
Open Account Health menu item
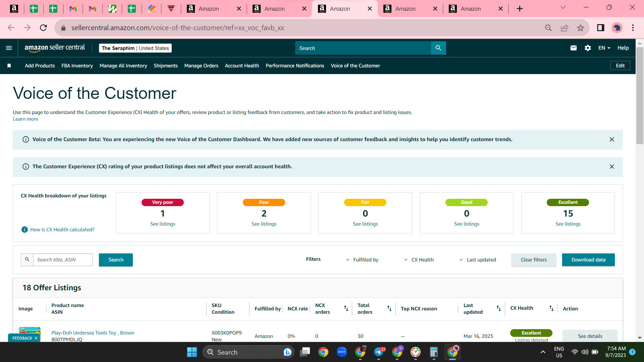coord(242,66)
